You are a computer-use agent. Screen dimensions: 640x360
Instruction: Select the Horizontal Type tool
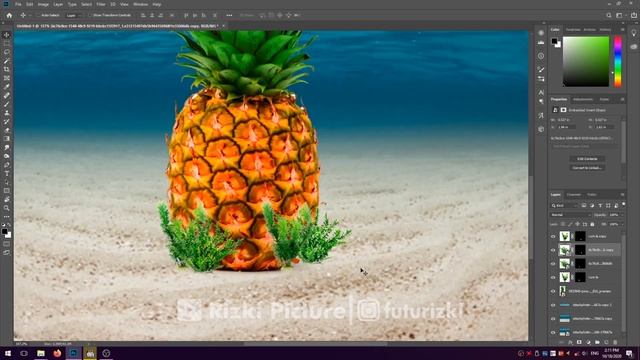pos(7,173)
